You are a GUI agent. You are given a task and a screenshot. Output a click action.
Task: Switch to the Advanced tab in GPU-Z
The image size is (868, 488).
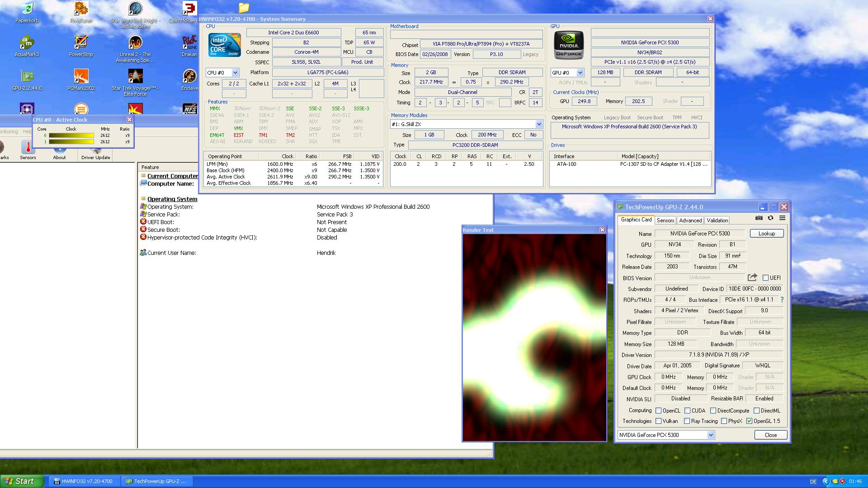(x=690, y=221)
